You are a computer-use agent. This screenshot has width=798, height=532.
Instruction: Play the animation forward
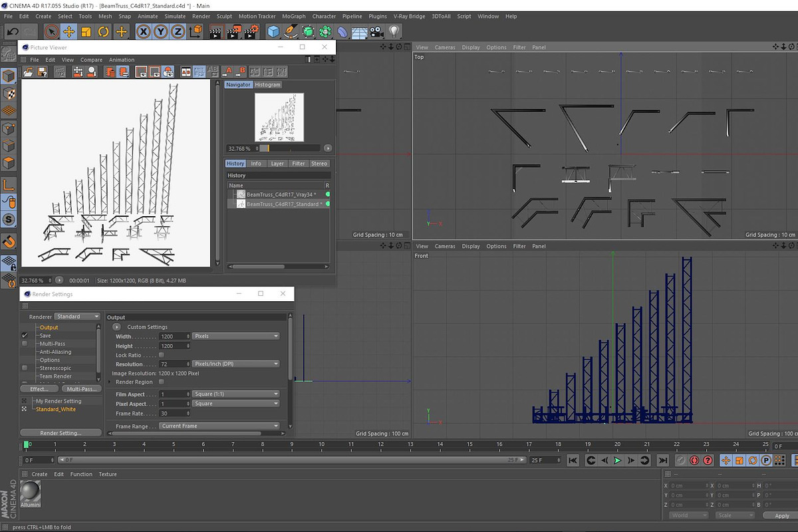[618, 460]
